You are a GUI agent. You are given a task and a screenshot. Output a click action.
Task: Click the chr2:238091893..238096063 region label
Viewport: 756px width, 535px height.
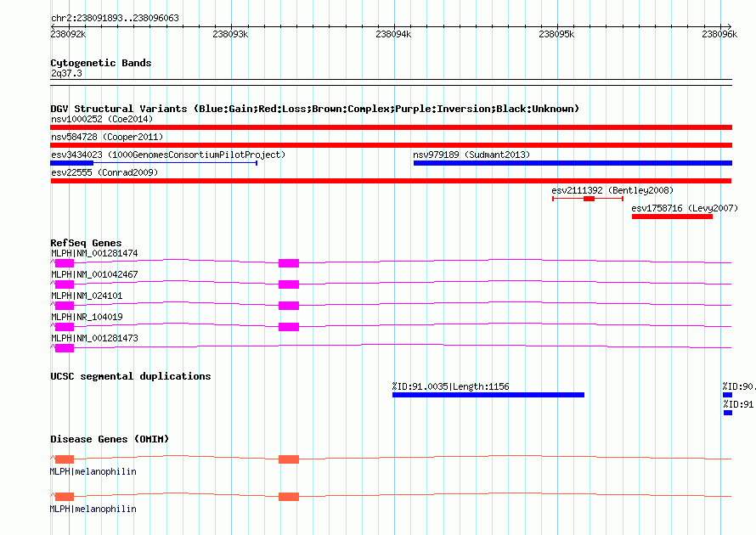click(115, 18)
